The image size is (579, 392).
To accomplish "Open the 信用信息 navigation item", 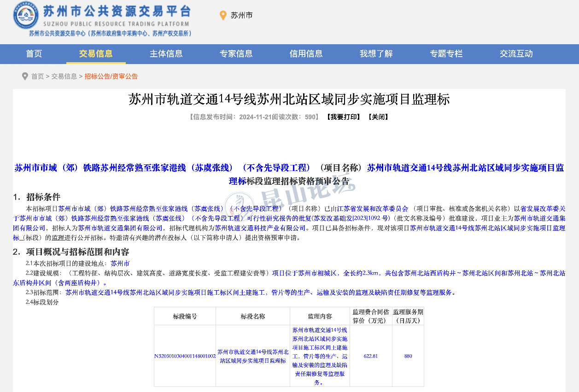I will coord(306,54).
